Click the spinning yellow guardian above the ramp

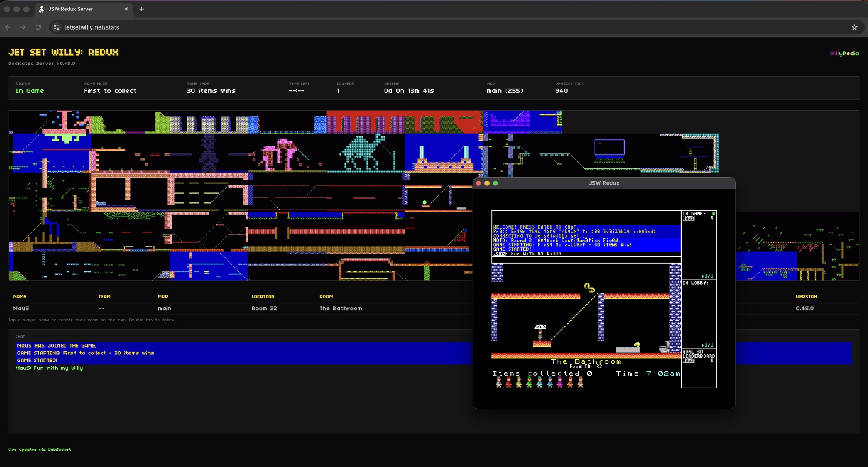click(x=589, y=288)
